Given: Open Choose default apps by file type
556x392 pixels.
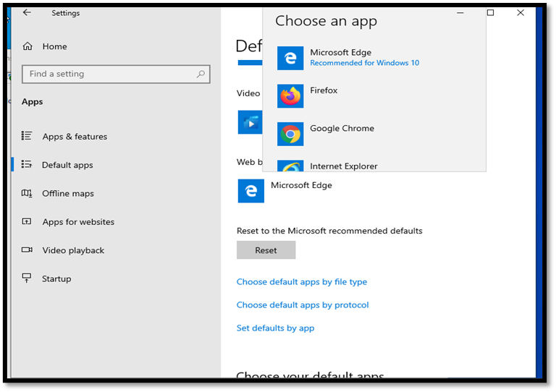Looking at the screenshot, I should click(302, 282).
